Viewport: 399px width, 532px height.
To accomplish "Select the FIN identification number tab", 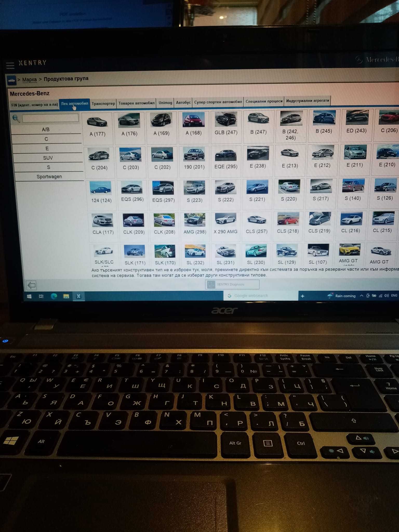I will [35, 105].
